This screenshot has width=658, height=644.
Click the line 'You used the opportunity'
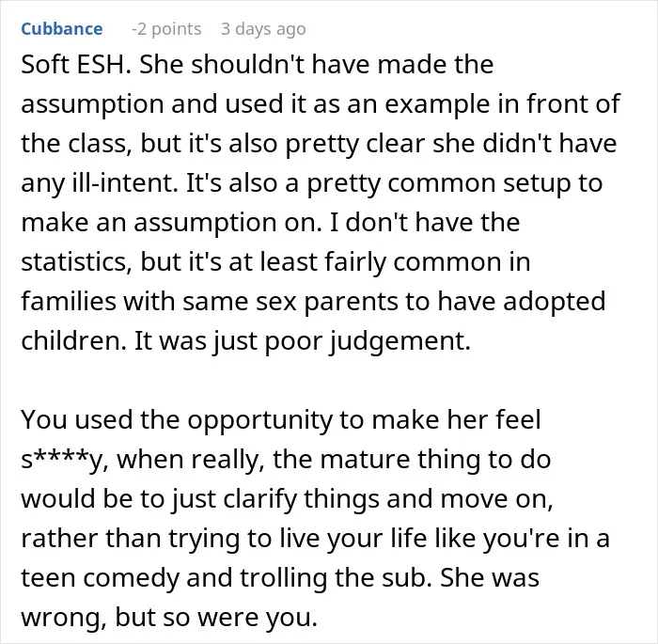coord(281,420)
